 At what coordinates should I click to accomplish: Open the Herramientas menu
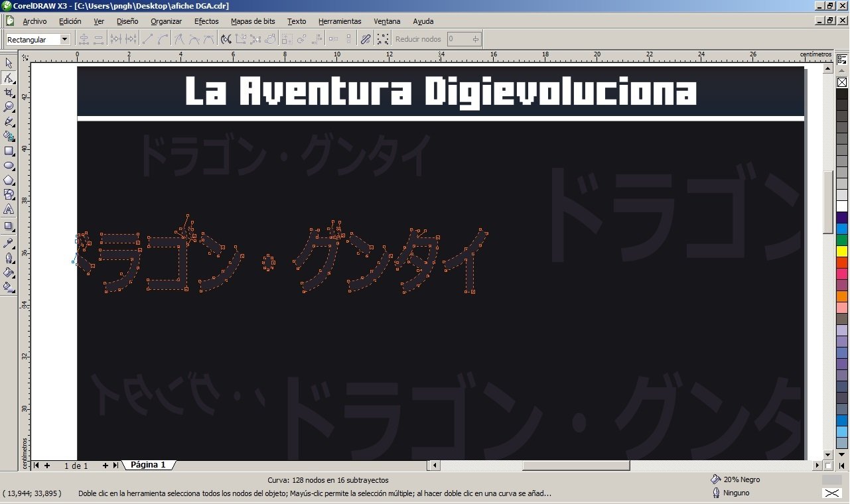340,21
